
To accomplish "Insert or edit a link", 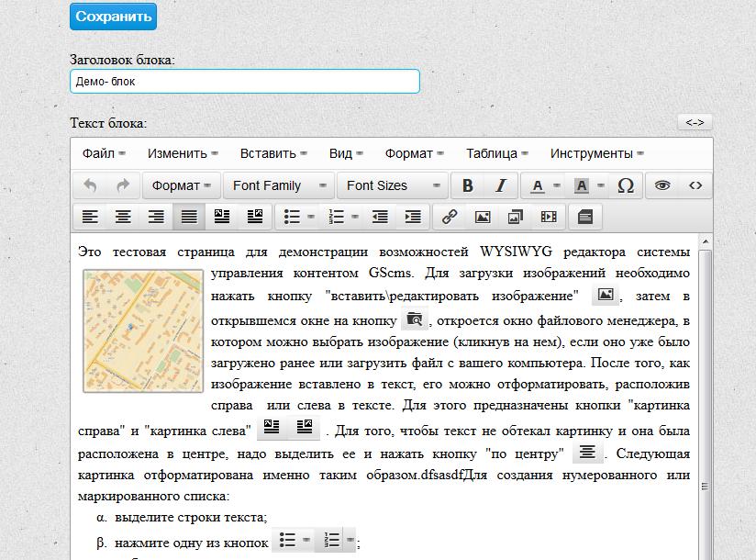I will pyautogui.click(x=450, y=217).
